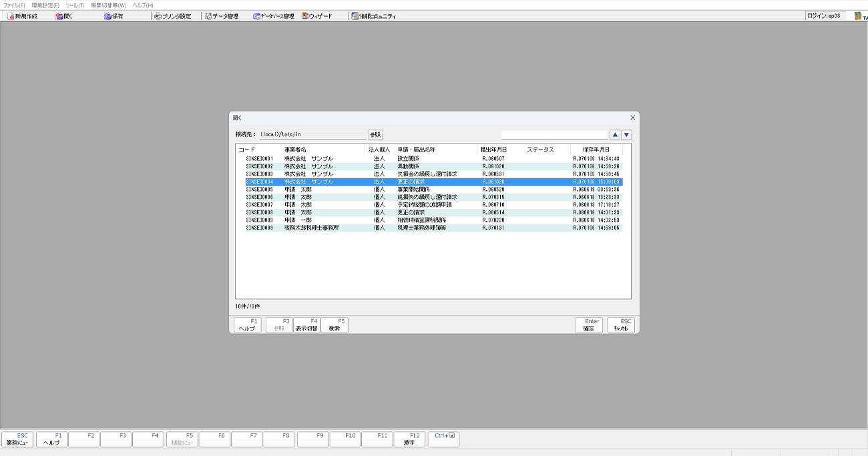This screenshot has width=868, height=456.
Task: Open データ管理 from the toolbar
Action: pyautogui.click(x=221, y=16)
